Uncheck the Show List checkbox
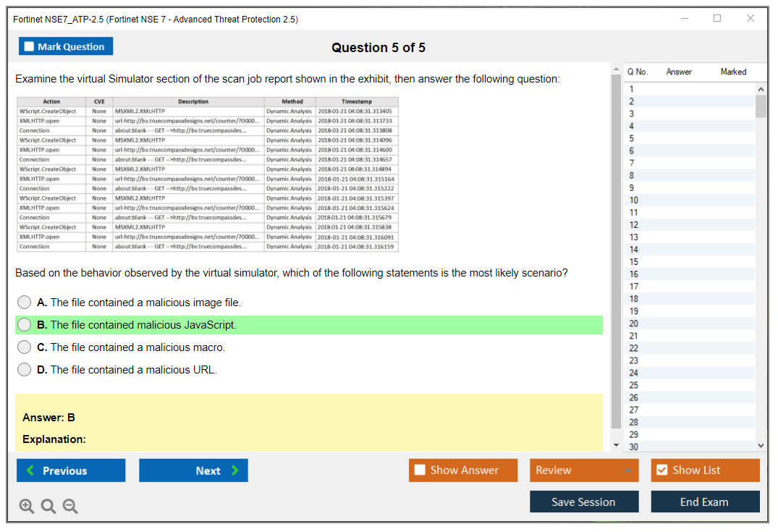This screenshot has height=532, width=778. tap(661, 470)
